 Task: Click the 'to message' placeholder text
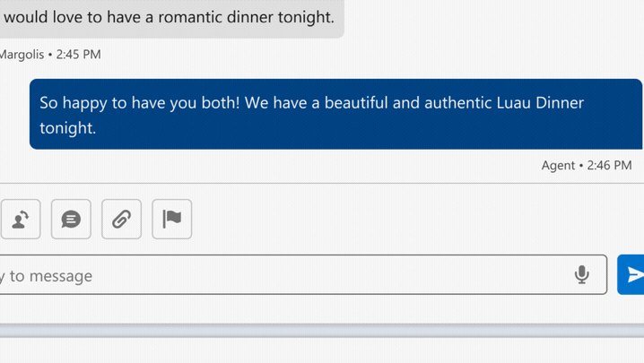pos(51,276)
